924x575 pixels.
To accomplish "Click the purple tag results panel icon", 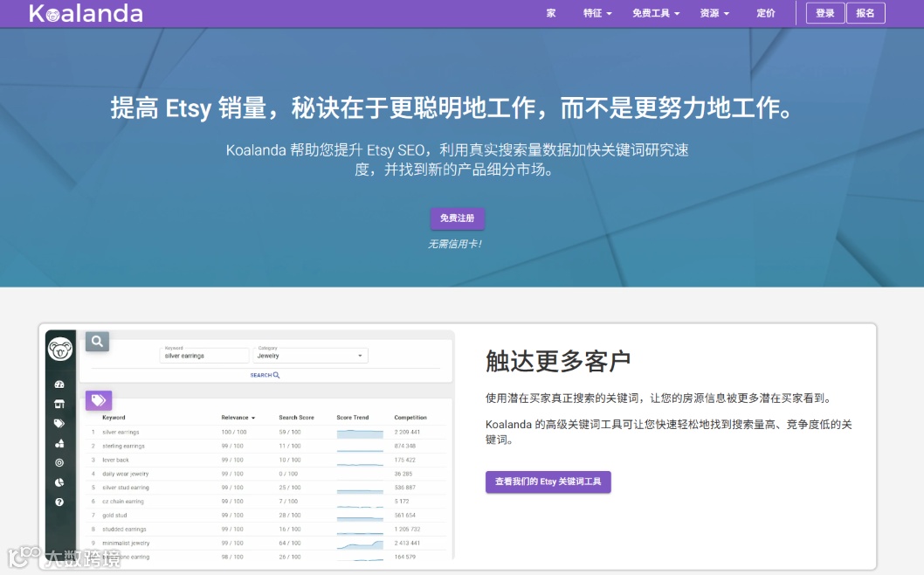I will tap(99, 400).
